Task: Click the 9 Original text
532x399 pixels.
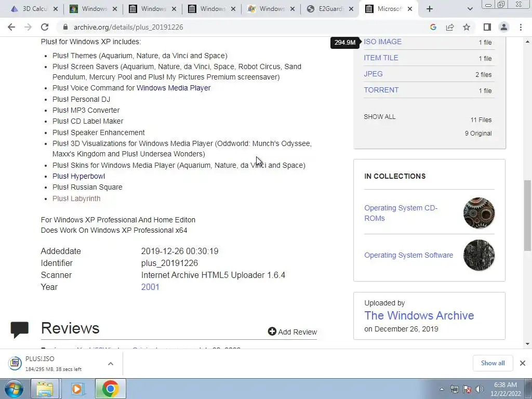Action: (x=478, y=134)
